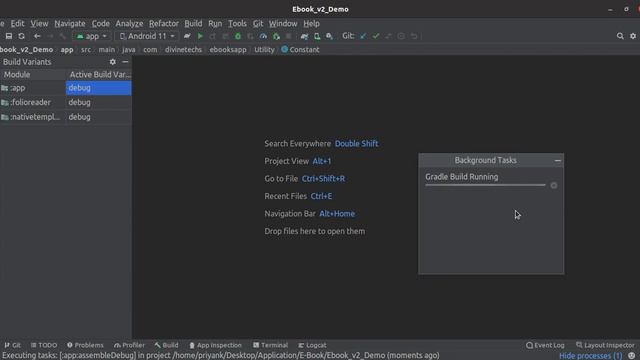Open the Logcat tool window tab
The width and height of the screenshot is (640, 360).
coord(312,345)
